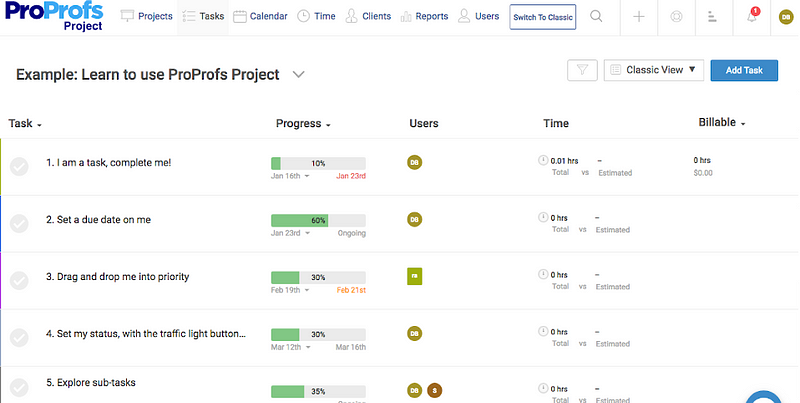This screenshot has width=800, height=403.
Task: Complete 'Drag and drop me into priority' task
Action: [19, 281]
